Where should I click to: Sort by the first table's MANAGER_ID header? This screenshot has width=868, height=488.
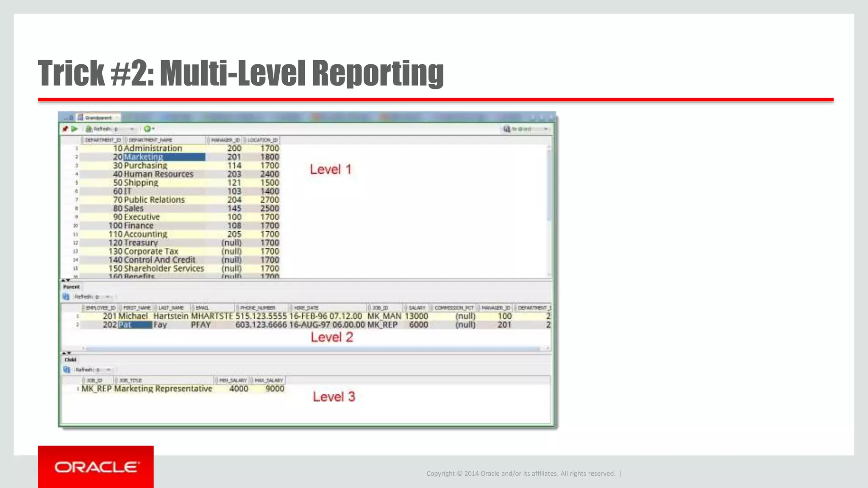225,140
